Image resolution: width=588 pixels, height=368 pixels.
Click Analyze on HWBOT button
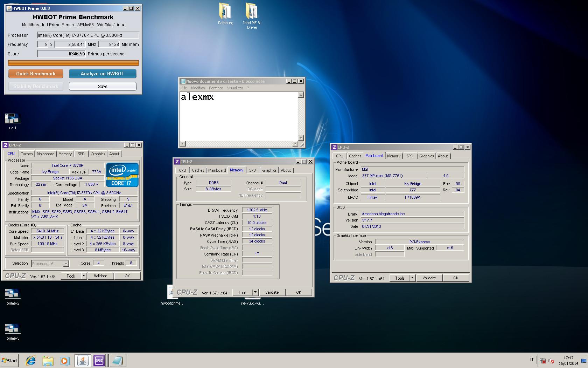(x=103, y=74)
